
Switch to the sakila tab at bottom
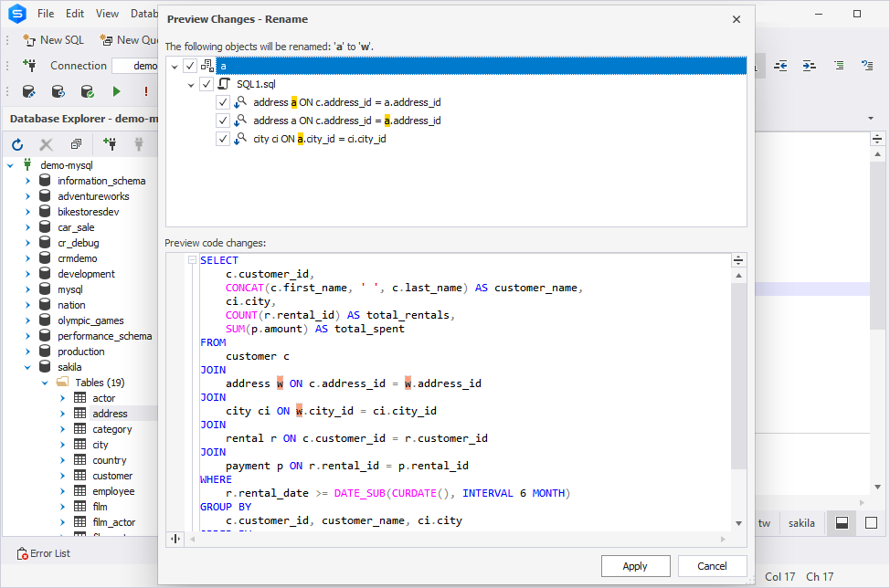801,523
